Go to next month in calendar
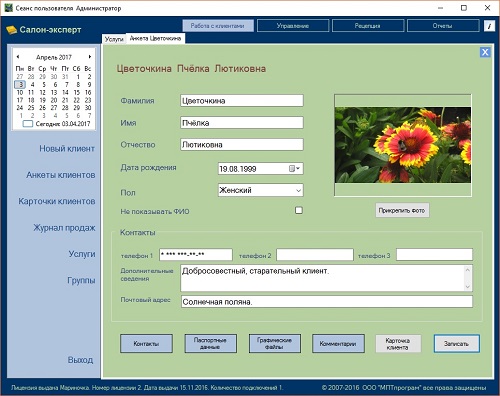 (90, 57)
